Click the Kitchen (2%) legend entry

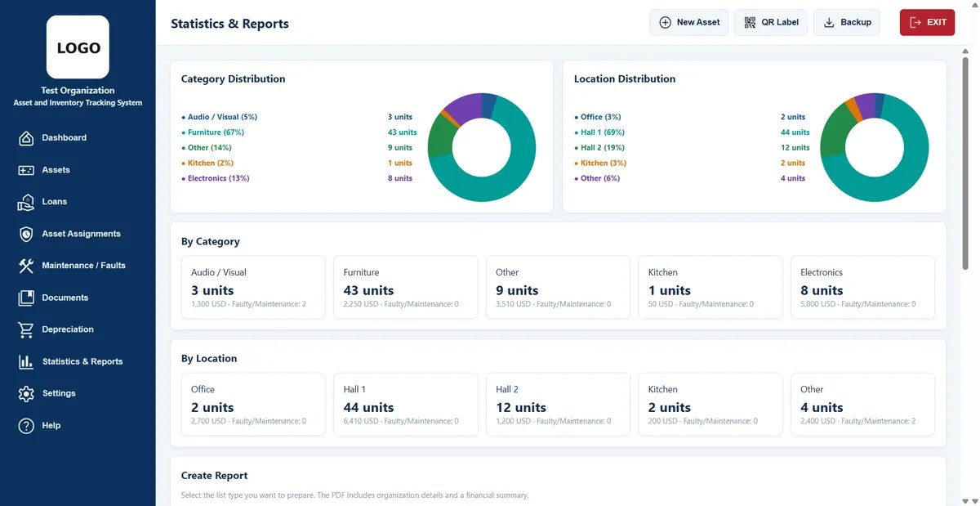click(207, 163)
